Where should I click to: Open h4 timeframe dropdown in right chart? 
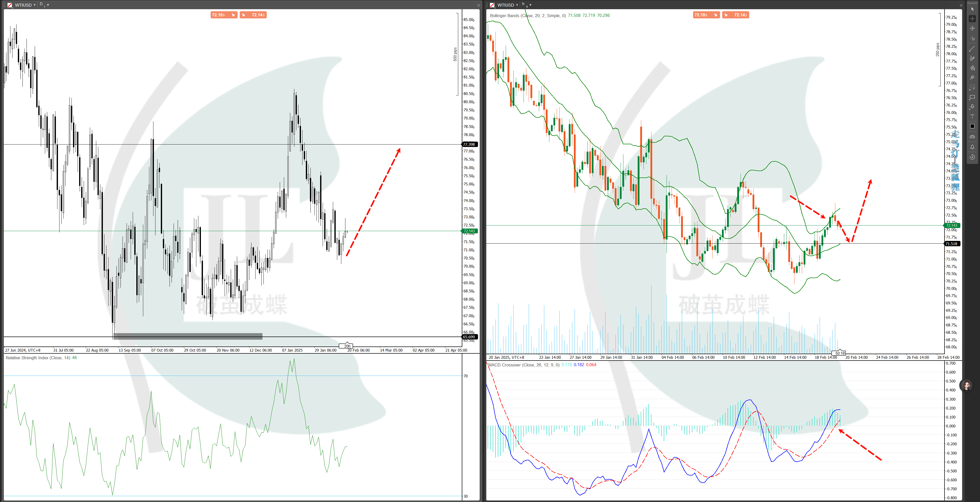527,5
